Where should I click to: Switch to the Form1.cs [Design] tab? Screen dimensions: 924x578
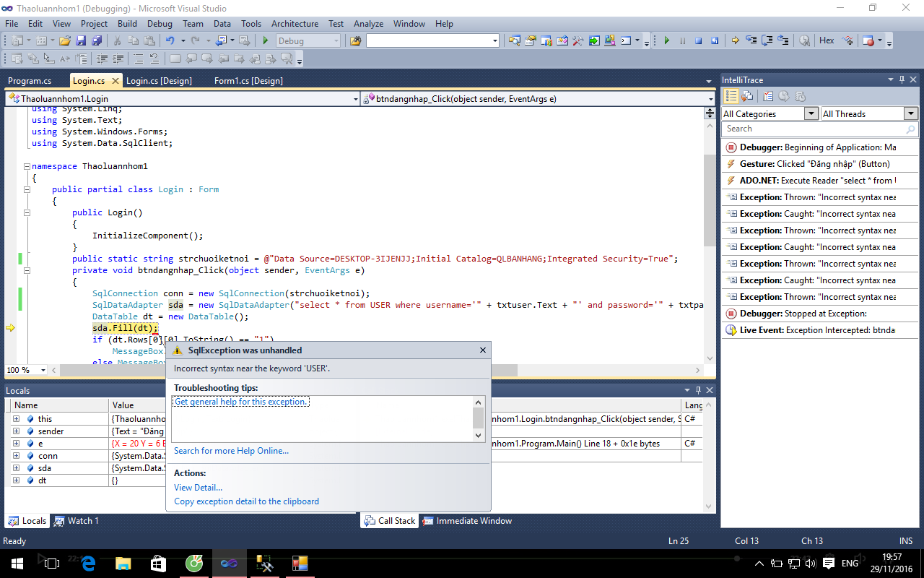pos(248,81)
